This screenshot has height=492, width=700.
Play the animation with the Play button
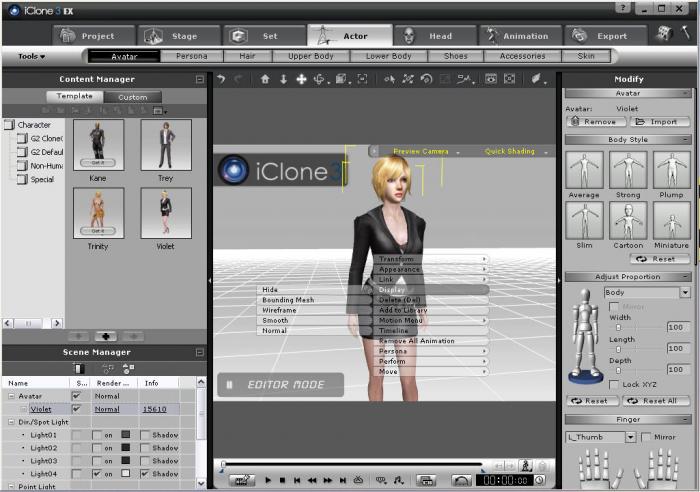click(x=268, y=480)
